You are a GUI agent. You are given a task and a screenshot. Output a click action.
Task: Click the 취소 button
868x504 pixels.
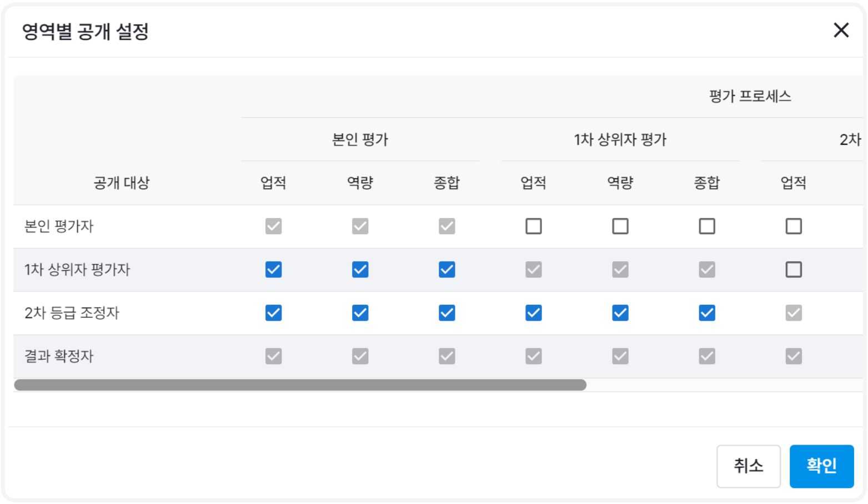(x=748, y=465)
